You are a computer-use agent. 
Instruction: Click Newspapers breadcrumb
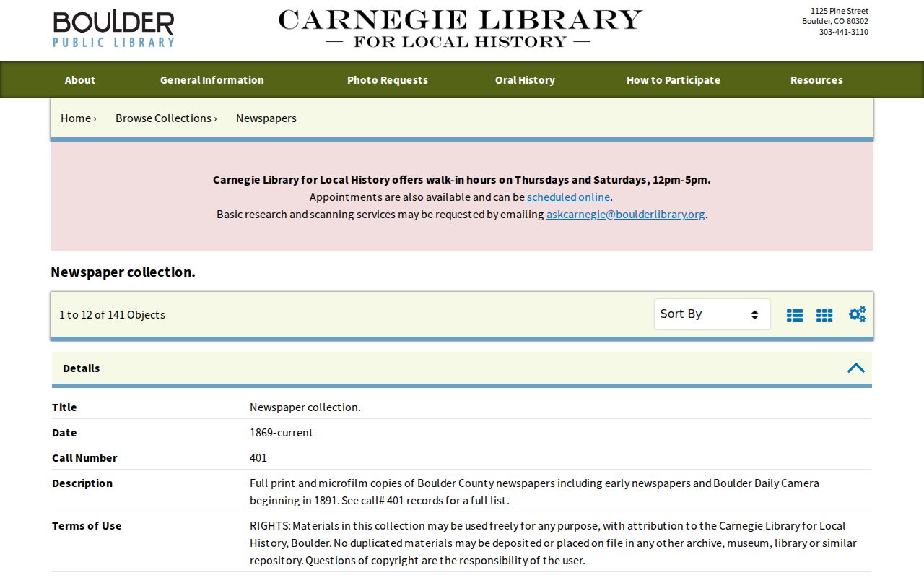pos(266,118)
